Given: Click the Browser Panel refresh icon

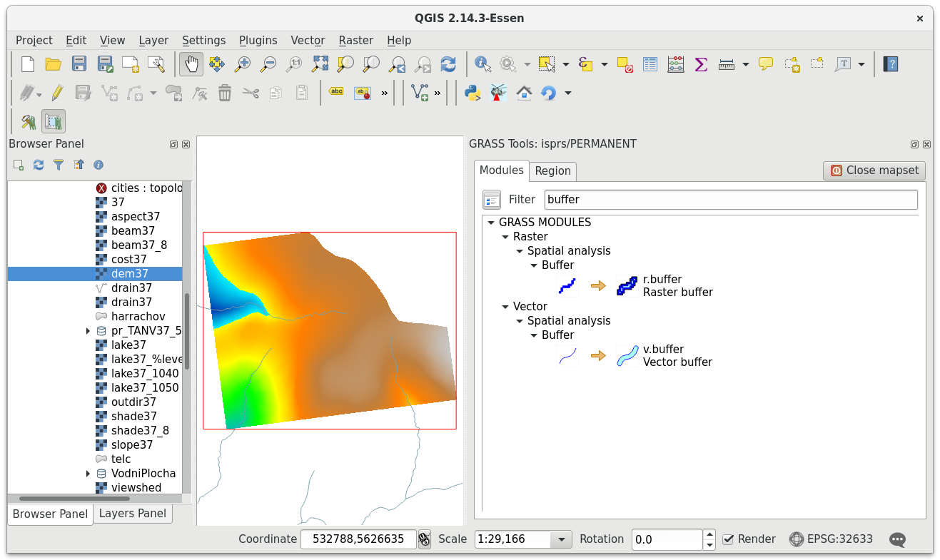Looking at the screenshot, I should point(39,165).
